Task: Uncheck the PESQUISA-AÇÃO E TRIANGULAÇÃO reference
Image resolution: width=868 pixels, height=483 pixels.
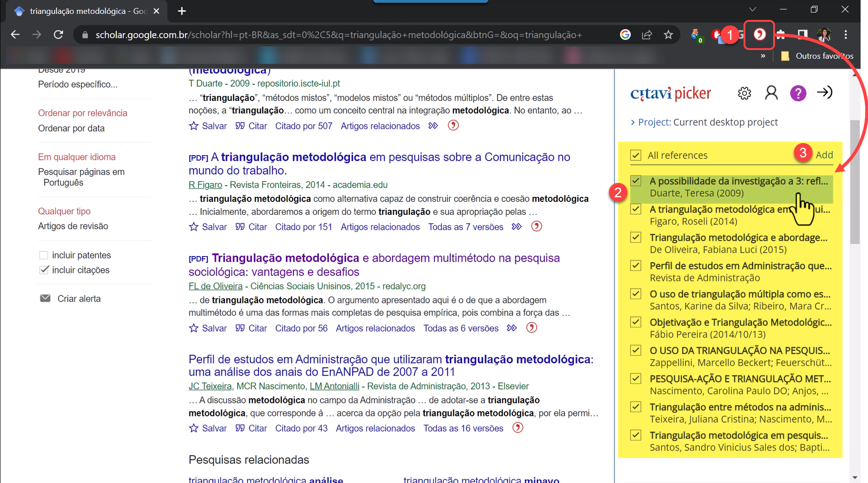Action: coord(636,379)
